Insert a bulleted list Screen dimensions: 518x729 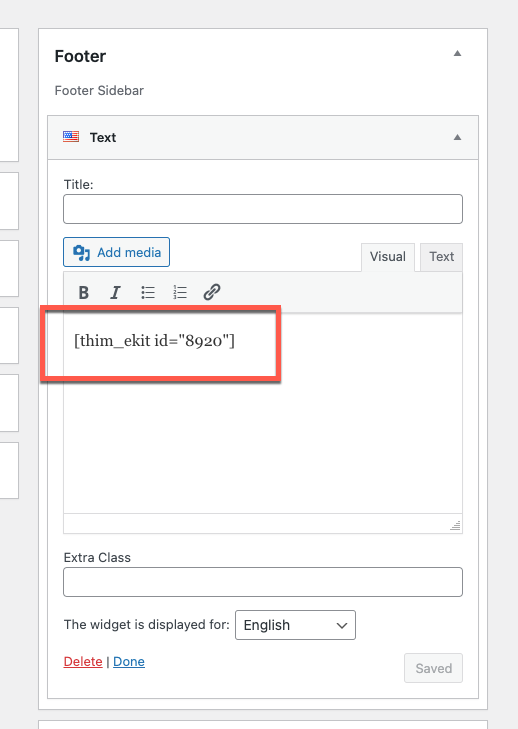point(148,292)
